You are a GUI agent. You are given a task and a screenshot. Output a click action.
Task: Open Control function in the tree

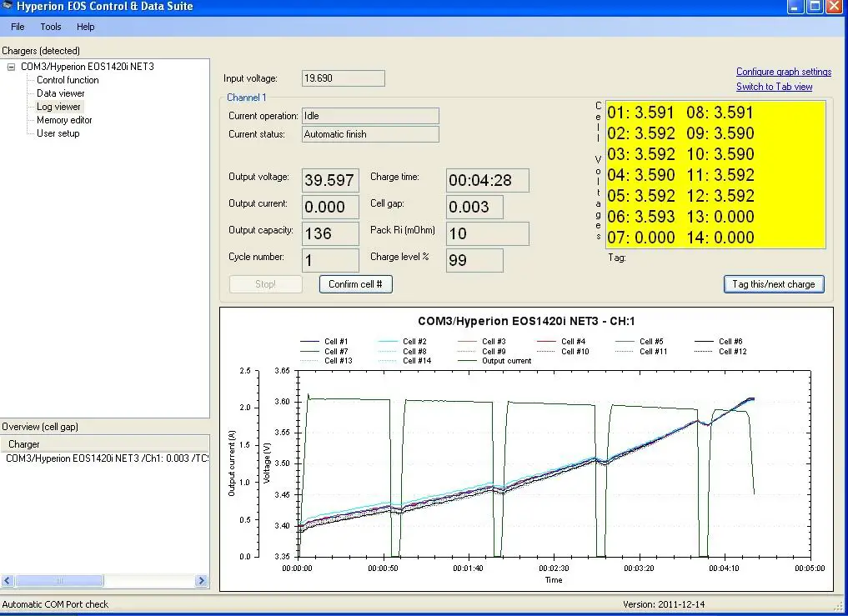tap(68, 80)
